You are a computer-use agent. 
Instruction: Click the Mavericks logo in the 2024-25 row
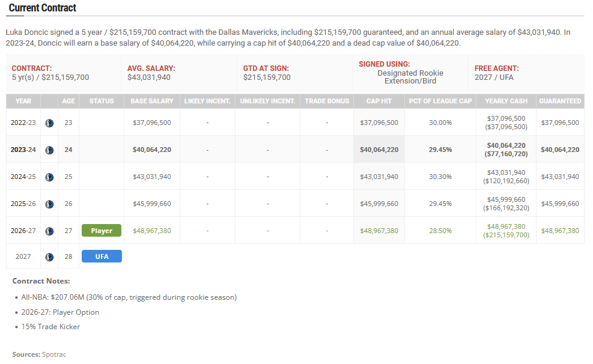coord(49,177)
